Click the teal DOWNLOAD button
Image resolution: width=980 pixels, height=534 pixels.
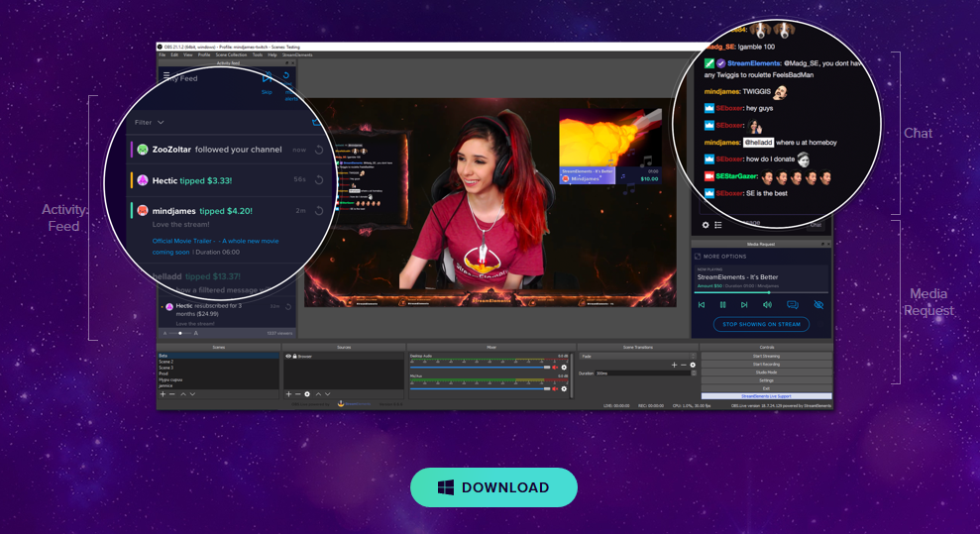point(493,487)
